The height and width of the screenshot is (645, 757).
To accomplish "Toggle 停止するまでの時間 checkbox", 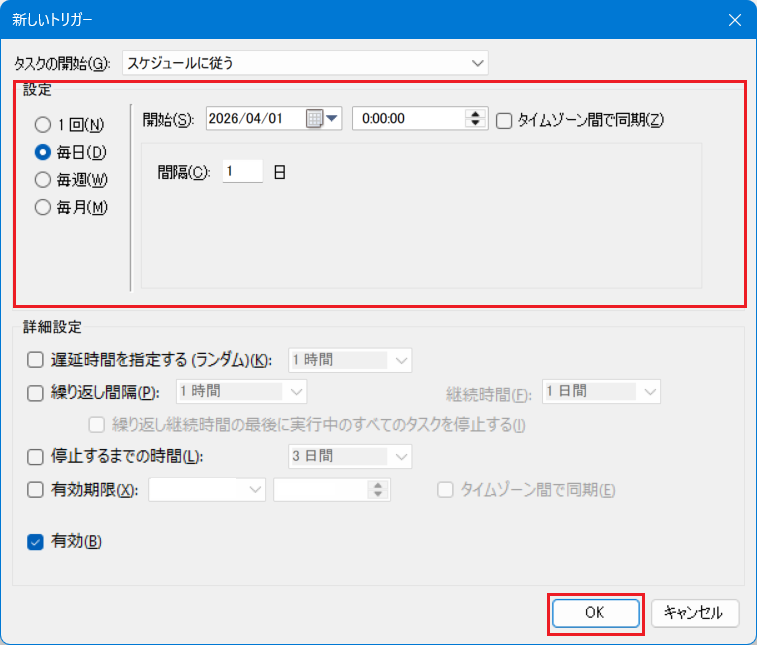I will (x=36, y=457).
